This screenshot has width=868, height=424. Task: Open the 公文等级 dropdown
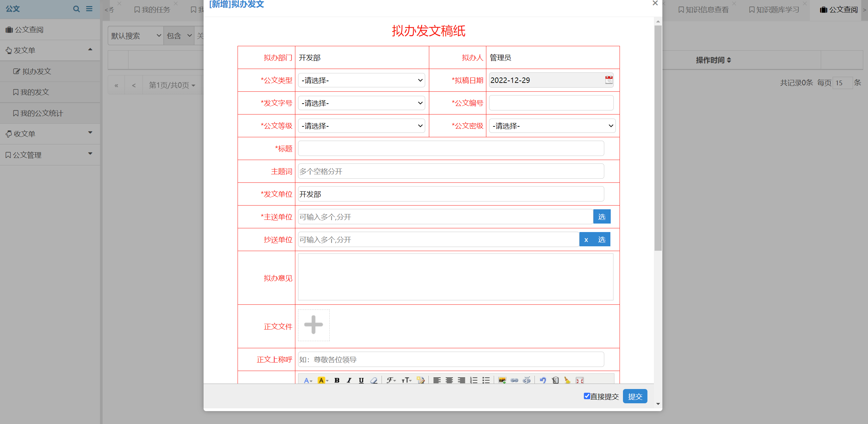(362, 126)
